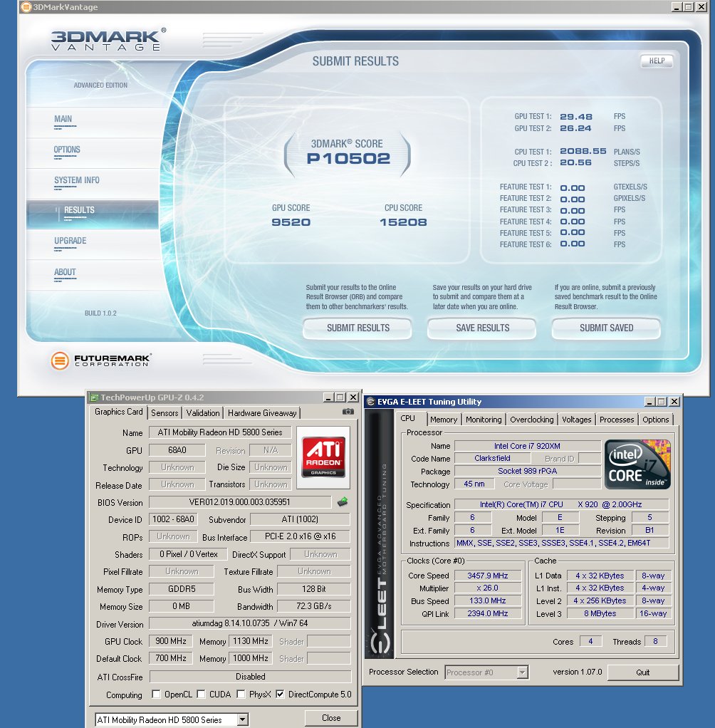
Task: Close the GPU-Z window with X
Action: [353, 397]
